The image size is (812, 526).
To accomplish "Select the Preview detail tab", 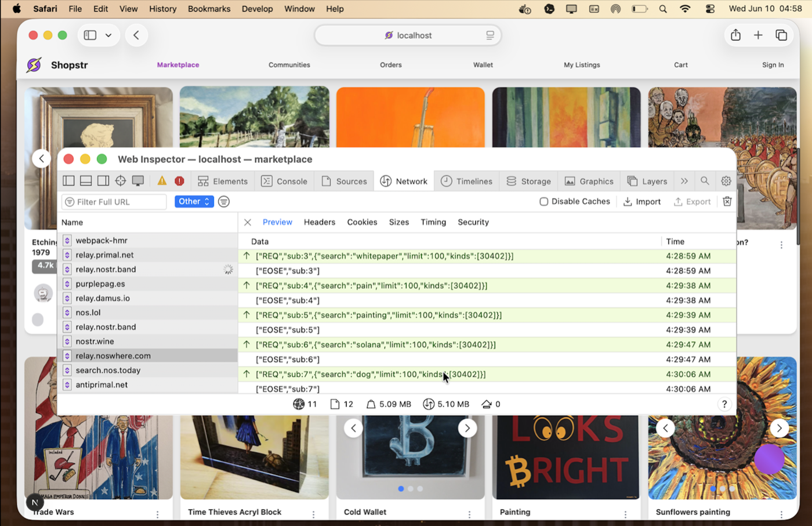I will [x=277, y=222].
